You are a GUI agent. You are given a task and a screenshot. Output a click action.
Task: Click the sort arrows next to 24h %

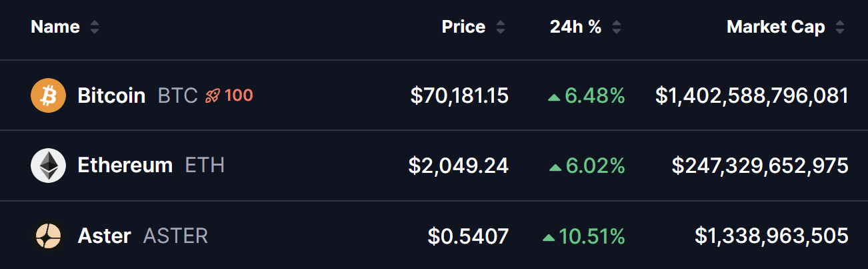(x=616, y=27)
